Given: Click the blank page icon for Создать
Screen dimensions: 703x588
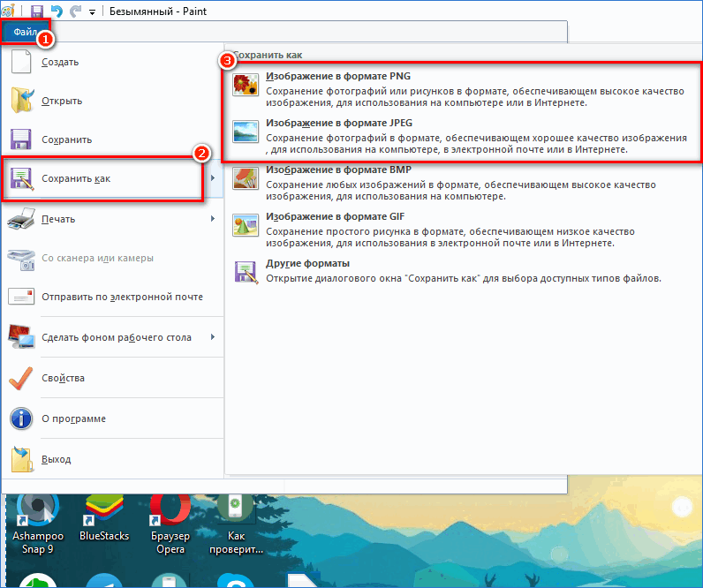Looking at the screenshot, I should (21, 62).
